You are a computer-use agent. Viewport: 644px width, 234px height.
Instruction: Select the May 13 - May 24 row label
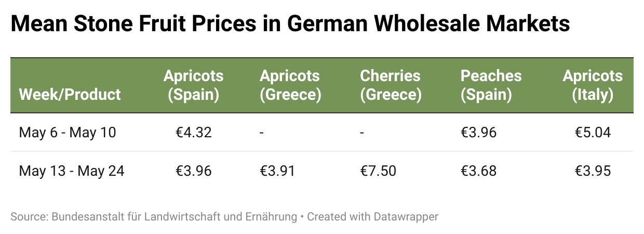[72, 171]
